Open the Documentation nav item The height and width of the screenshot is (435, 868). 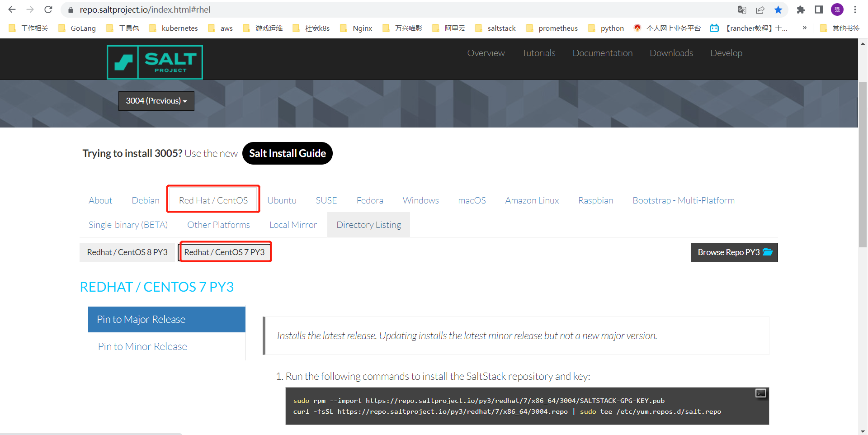(x=603, y=53)
